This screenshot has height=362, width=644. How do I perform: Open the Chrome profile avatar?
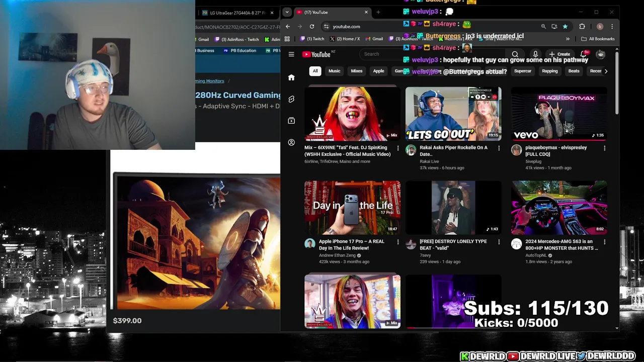[x=600, y=26]
